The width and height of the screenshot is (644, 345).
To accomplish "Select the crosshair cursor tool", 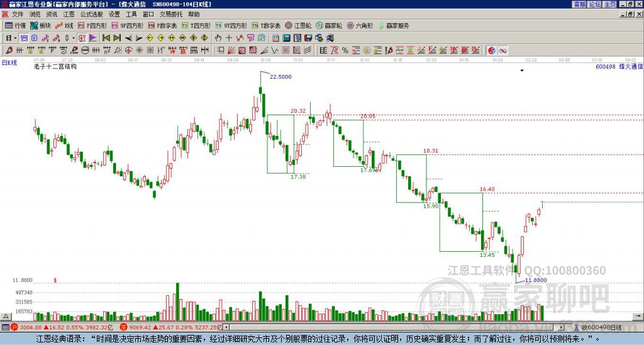I will [229, 38].
